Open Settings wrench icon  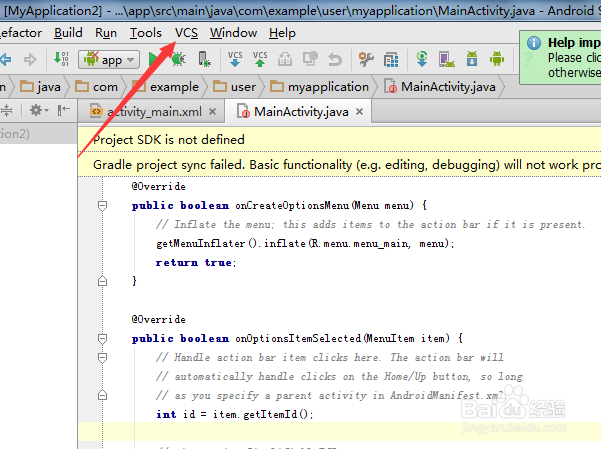(x=366, y=59)
